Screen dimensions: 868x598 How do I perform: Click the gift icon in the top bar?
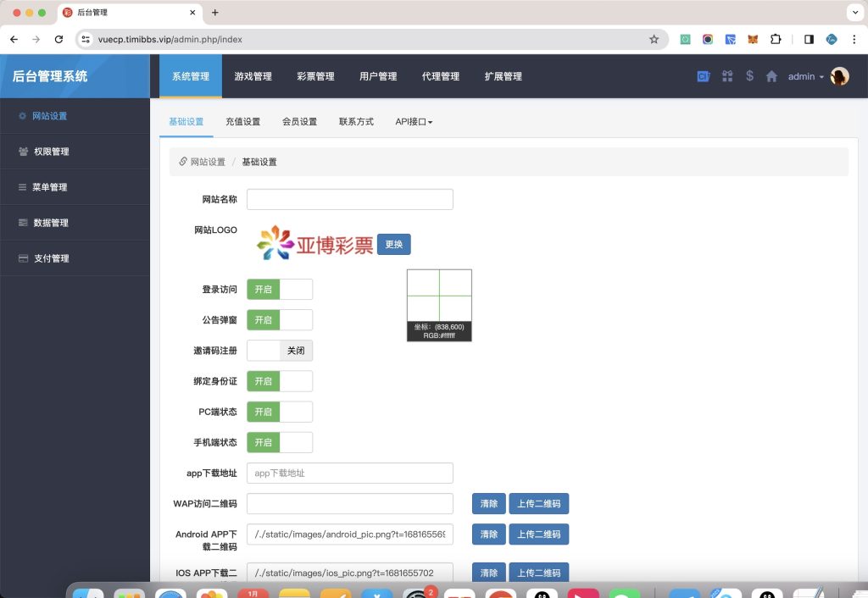[x=727, y=75]
